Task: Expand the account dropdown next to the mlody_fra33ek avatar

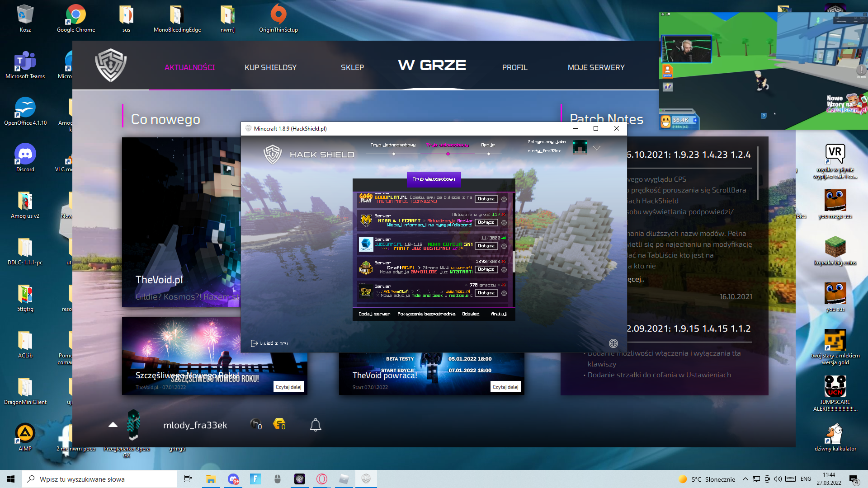Action: 597,148
